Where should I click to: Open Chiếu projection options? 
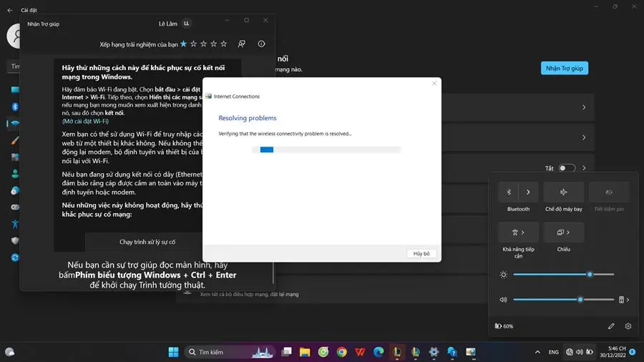564,233
